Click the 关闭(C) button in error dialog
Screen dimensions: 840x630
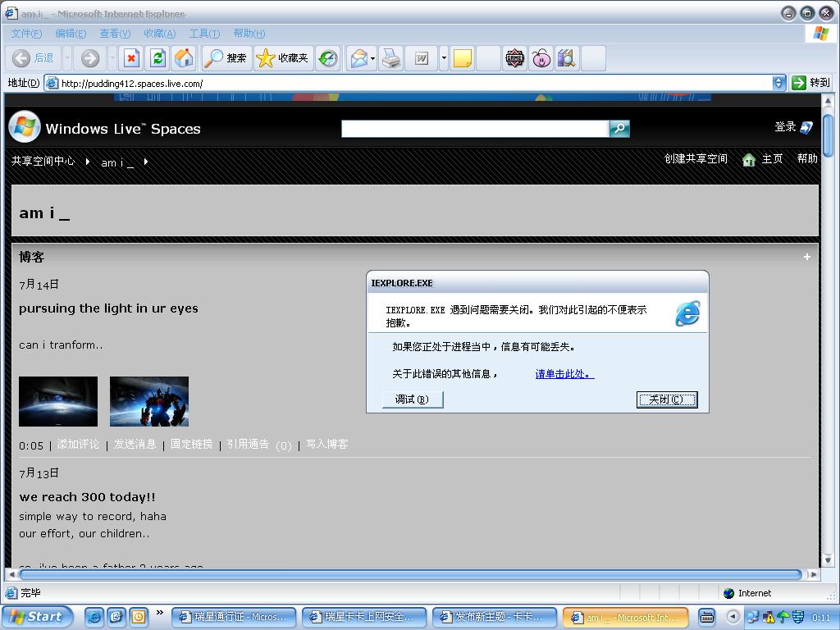[667, 399]
